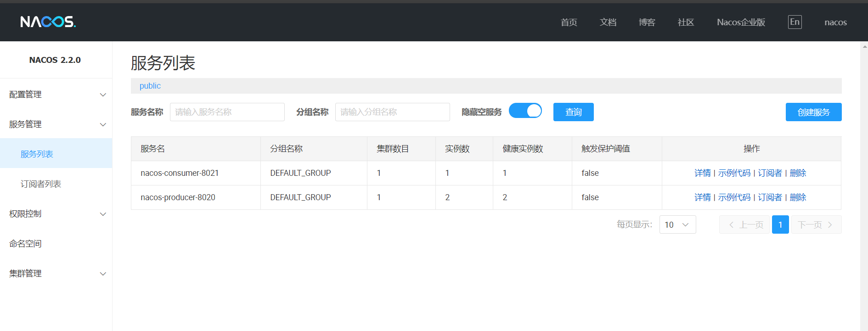This screenshot has width=868, height=331.
Task: Open 命名空间 in the sidebar
Action: (56, 243)
